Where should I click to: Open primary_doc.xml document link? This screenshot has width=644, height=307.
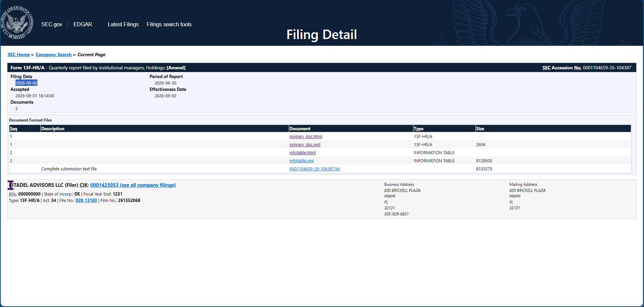(305, 145)
